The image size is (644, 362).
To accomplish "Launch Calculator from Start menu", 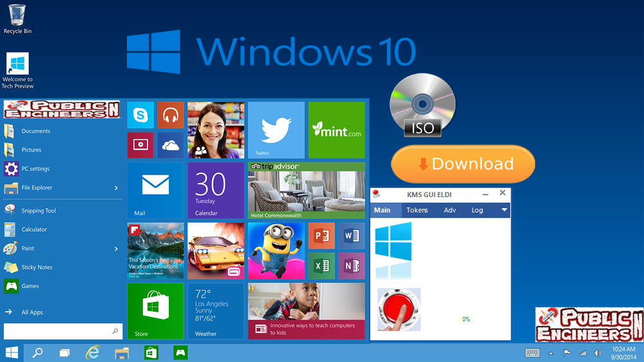I will [x=62, y=229].
